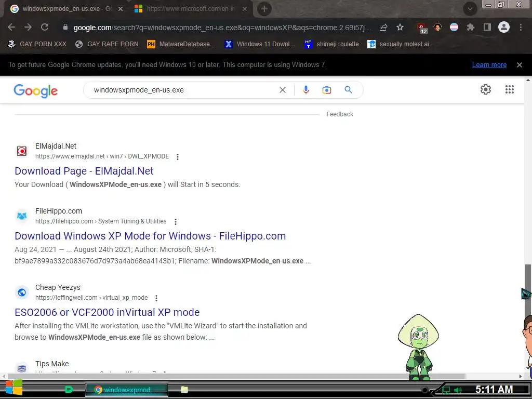
Task: Open ESO2006 or VCF2000 inVirtual XP result
Action: click(107, 312)
